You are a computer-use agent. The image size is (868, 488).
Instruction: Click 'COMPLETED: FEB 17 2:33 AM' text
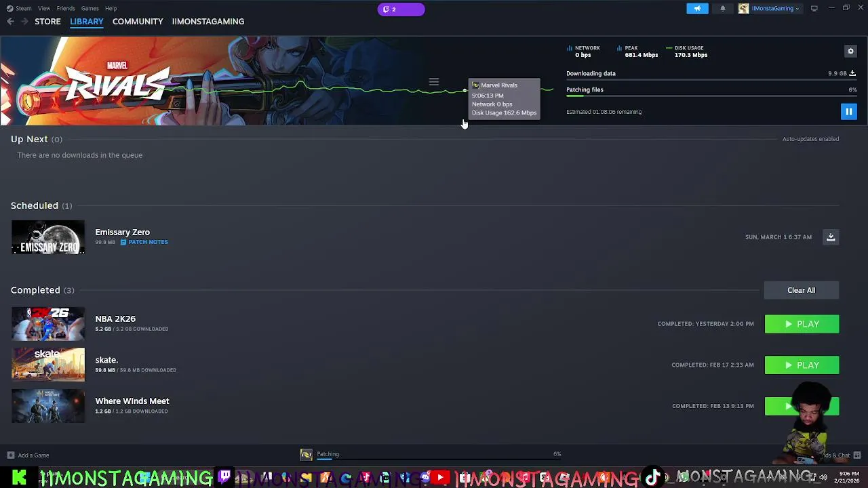pyautogui.click(x=713, y=365)
